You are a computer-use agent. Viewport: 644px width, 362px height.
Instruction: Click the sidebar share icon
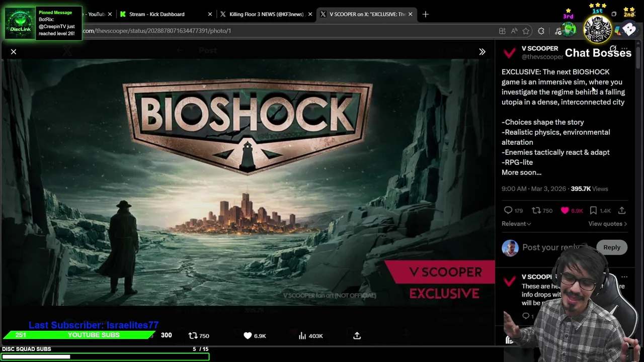622,211
